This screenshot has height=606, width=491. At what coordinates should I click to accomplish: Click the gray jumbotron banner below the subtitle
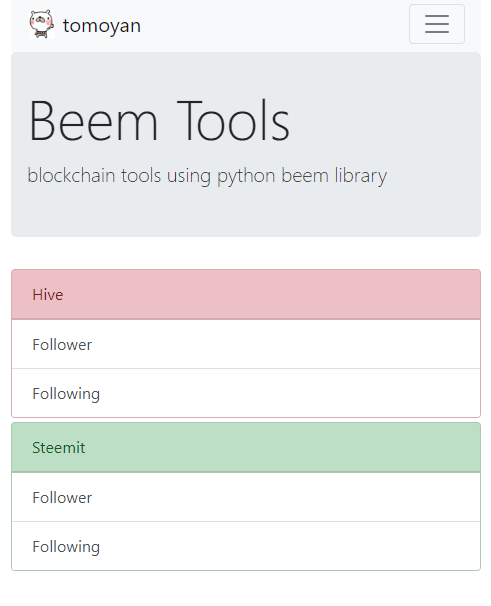246,213
